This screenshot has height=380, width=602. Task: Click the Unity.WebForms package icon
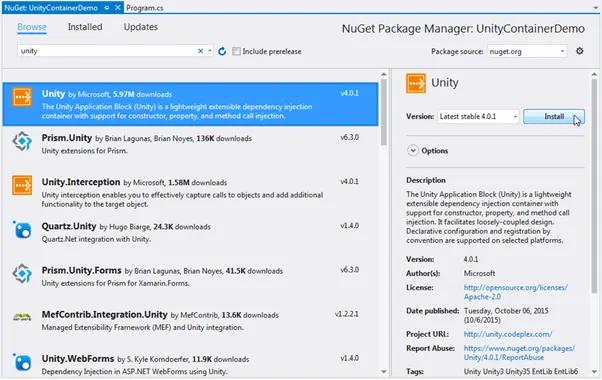coord(22,362)
